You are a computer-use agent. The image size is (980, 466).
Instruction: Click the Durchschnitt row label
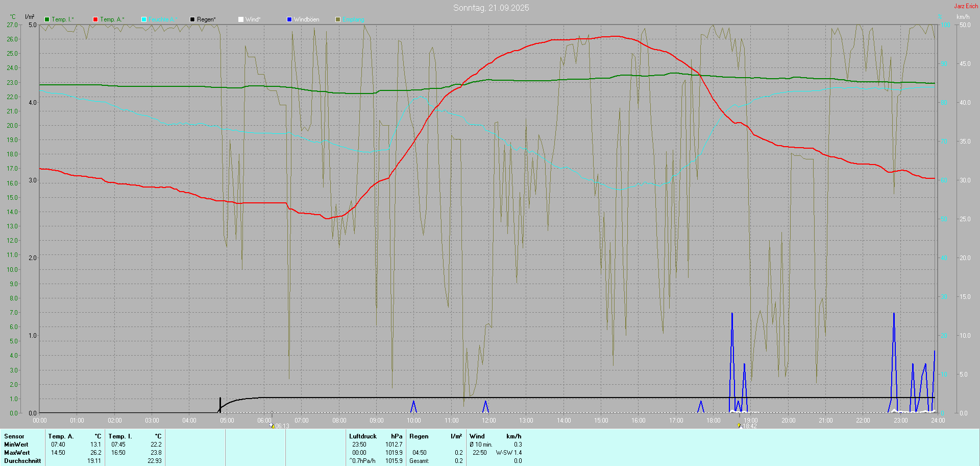[22, 461]
